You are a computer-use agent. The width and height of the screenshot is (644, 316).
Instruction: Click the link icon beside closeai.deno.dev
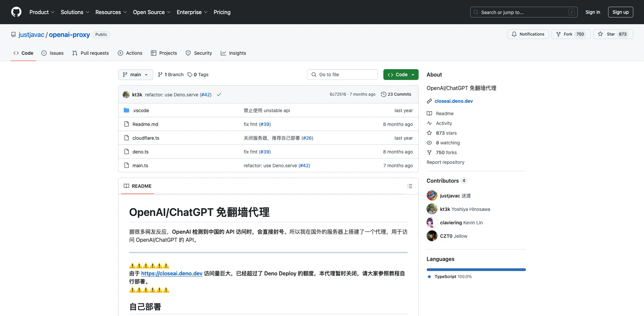coord(429,101)
